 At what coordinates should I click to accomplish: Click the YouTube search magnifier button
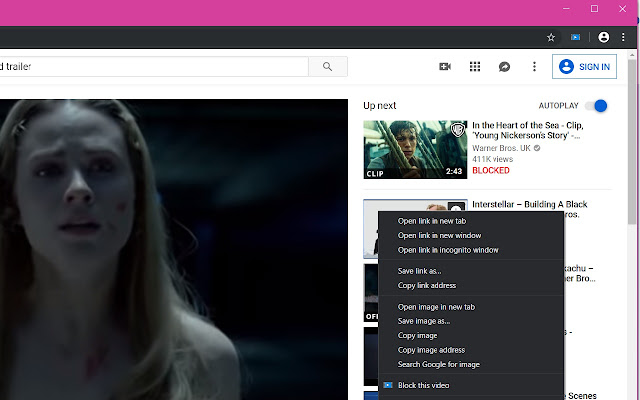click(x=327, y=67)
